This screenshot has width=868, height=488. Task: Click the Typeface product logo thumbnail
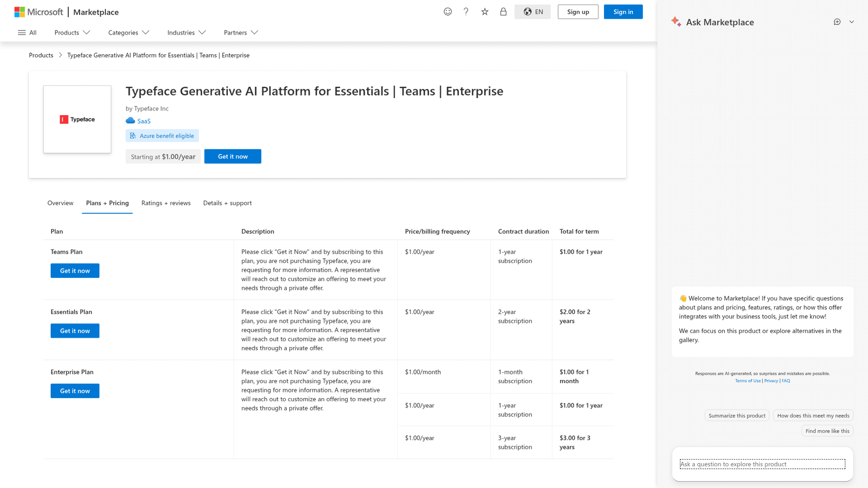(x=77, y=119)
